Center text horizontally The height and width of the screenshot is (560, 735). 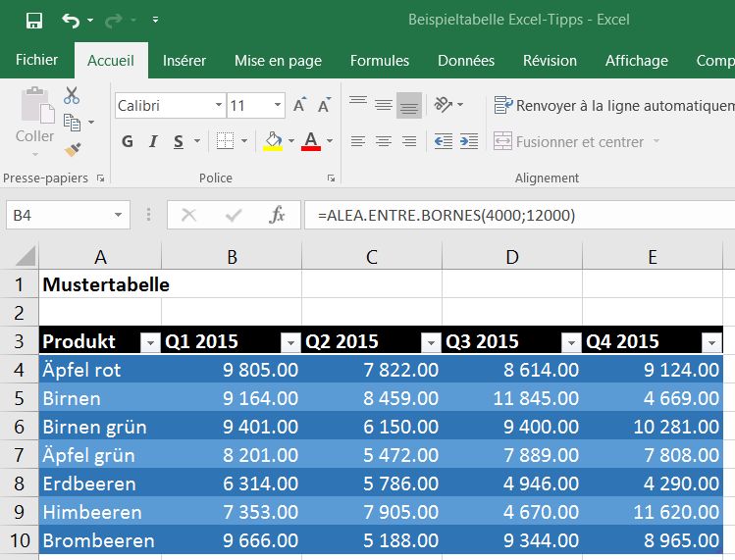pyautogui.click(x=384, y=141)
